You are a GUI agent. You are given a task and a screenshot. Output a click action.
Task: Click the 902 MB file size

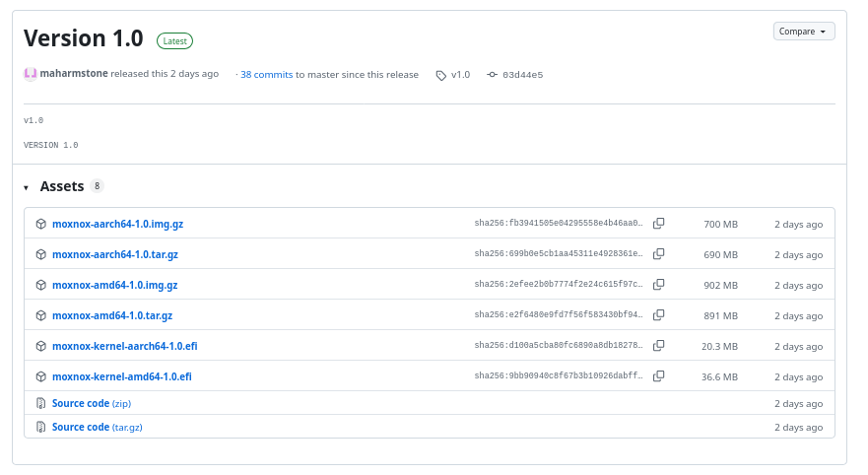click(721, 285)
